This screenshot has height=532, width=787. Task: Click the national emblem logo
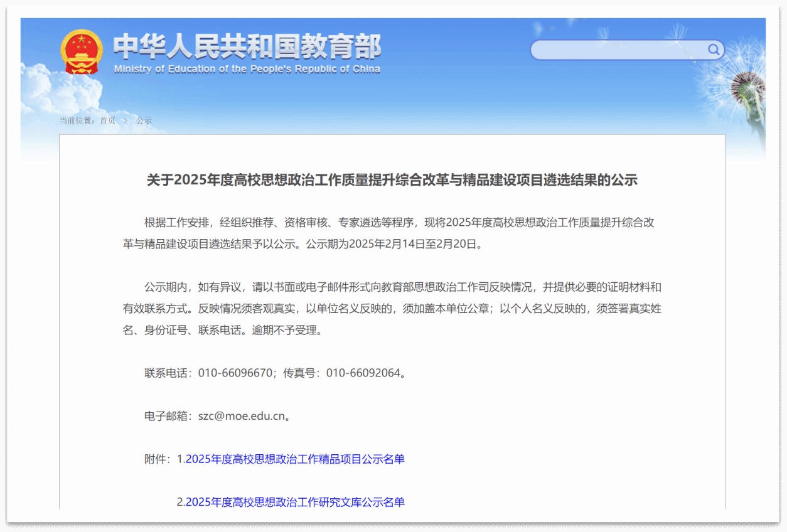click(80, 51)
